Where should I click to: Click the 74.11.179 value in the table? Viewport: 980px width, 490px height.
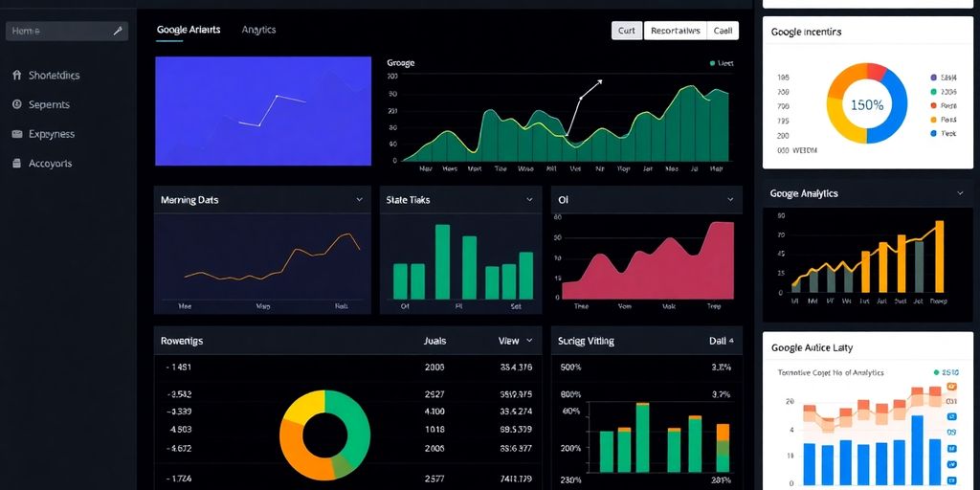point(516,479)
